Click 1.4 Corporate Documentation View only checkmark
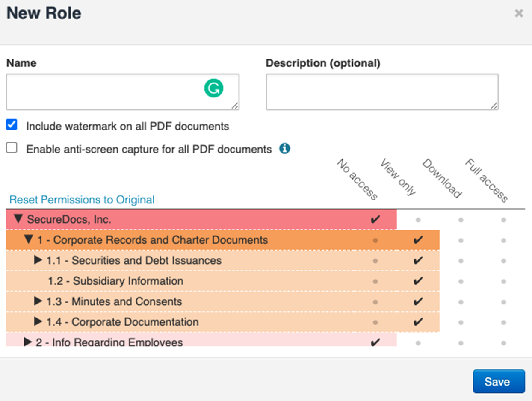This screenshot has width=532, height=401. [x=418, y=322]
